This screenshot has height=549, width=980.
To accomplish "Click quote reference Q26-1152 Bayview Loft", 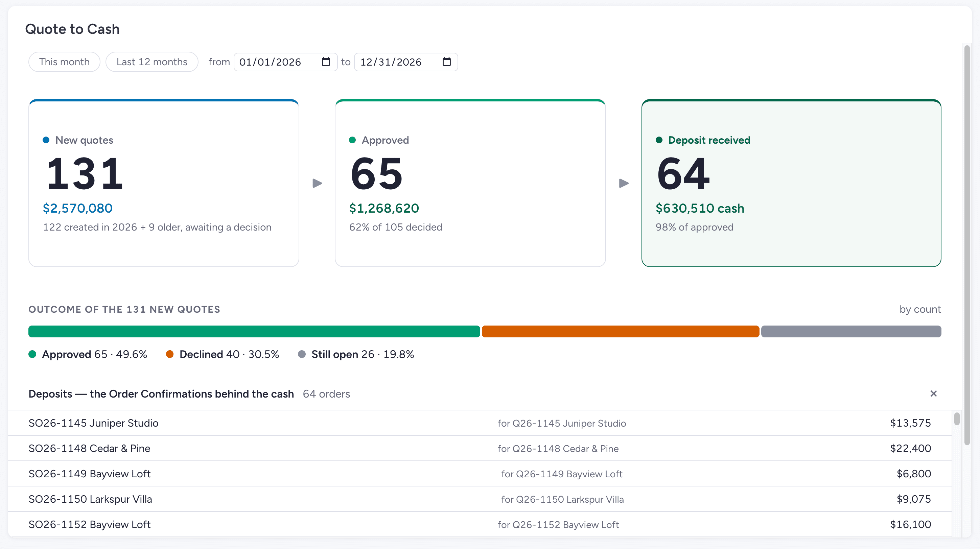I will (x=558, y=525).
